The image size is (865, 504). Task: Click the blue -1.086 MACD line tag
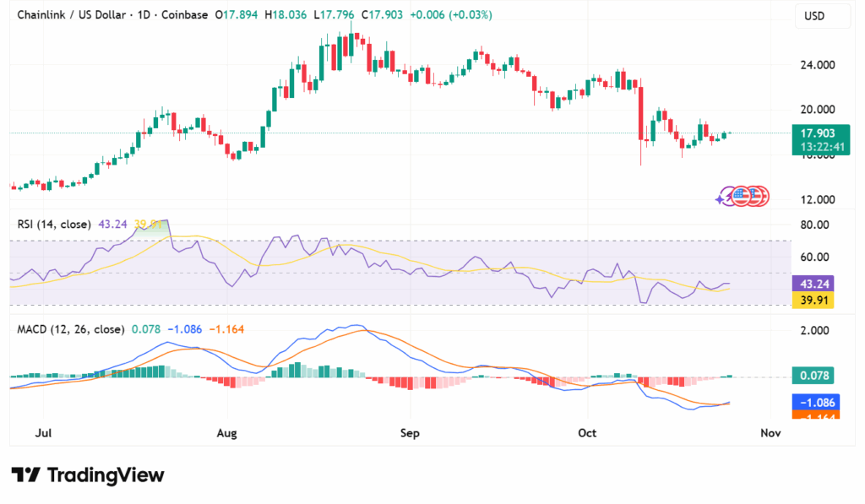813,403
